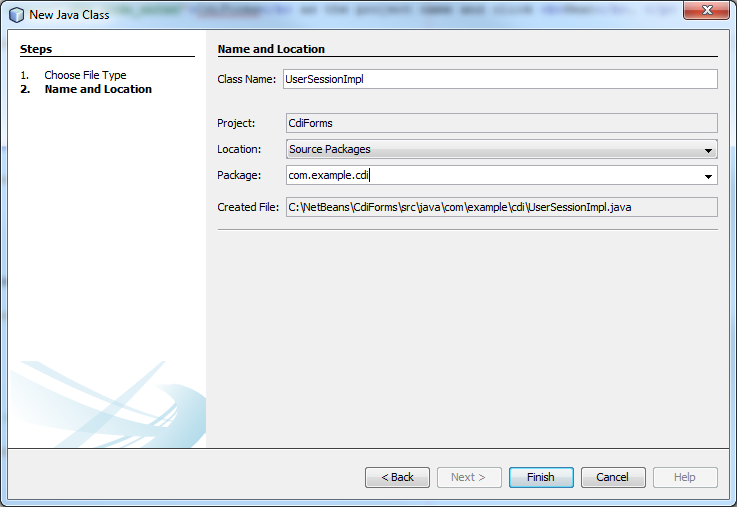
Task: Close the New Java Class window
Action: pyautogui.click(x=706, y=10)
